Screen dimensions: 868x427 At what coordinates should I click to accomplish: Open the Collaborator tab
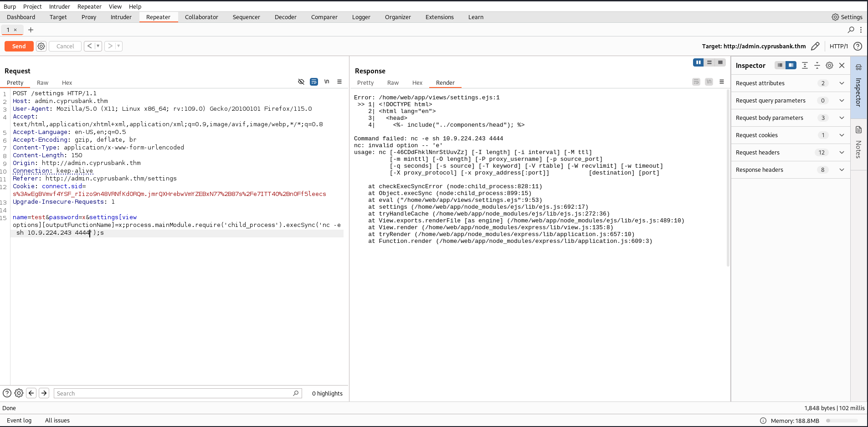pyautogui.click(x=201, y=17)
